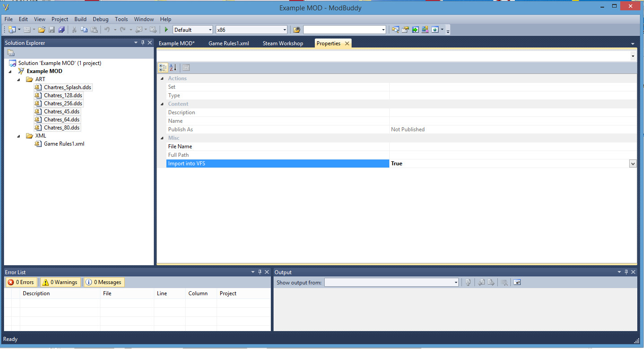Click the green arrow window toolbar icon

click(415, 30)
